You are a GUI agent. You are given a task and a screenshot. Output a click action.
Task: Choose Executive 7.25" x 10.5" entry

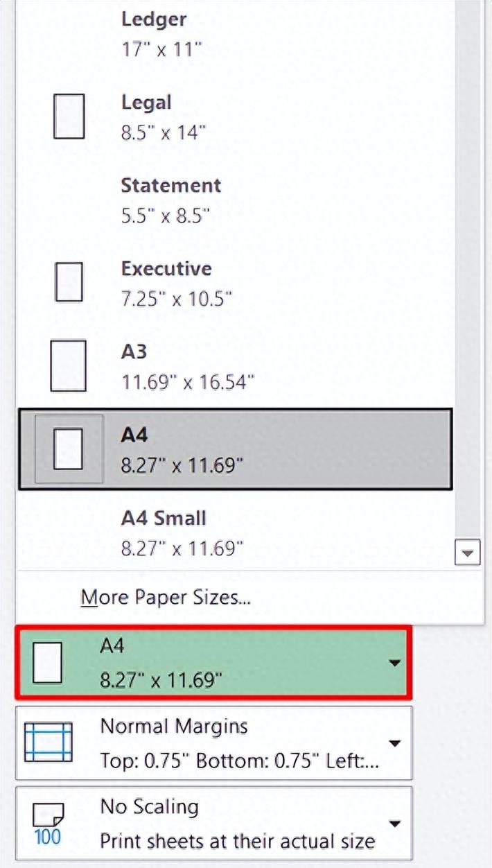(176, 282)
